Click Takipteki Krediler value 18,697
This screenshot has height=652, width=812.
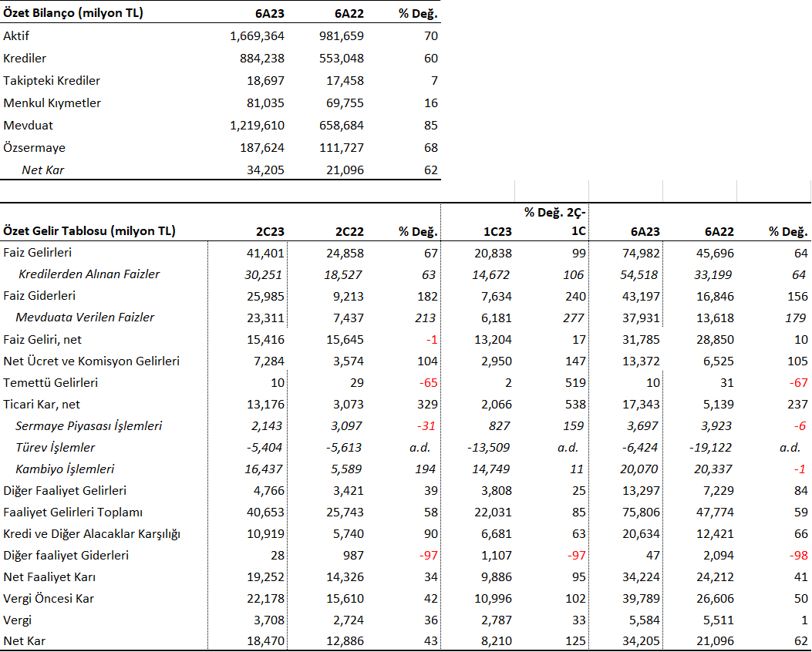coord(265,81)
